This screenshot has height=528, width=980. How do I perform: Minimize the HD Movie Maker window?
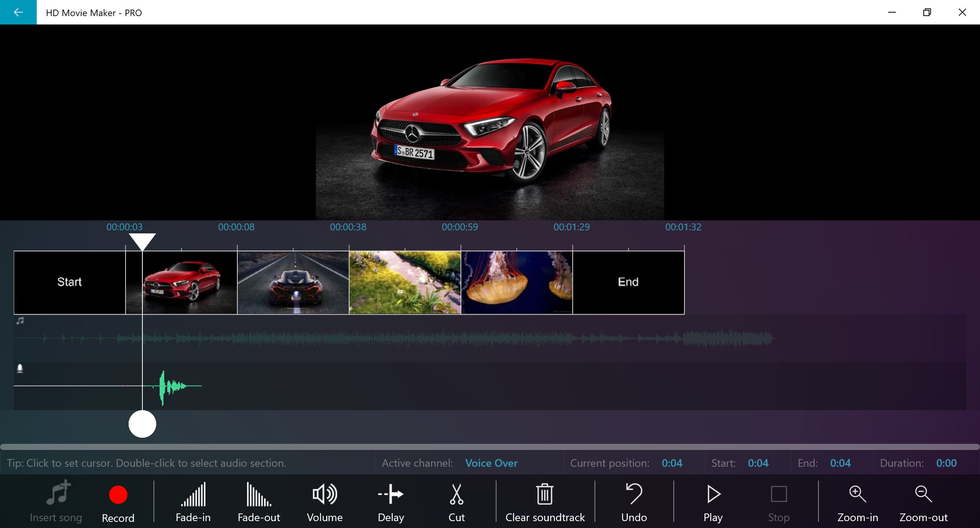pyautogui.click(x=892, y=12)
